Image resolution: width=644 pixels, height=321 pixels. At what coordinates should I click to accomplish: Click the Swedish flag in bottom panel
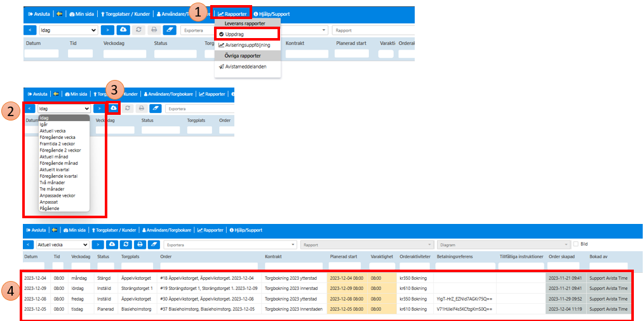click(x=54, y=230)
